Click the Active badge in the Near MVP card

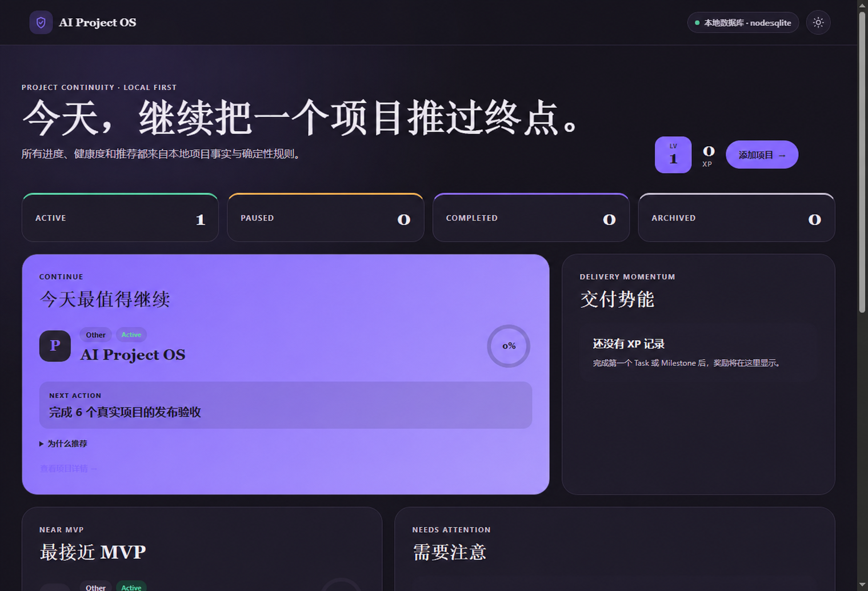tap(131, 587)
